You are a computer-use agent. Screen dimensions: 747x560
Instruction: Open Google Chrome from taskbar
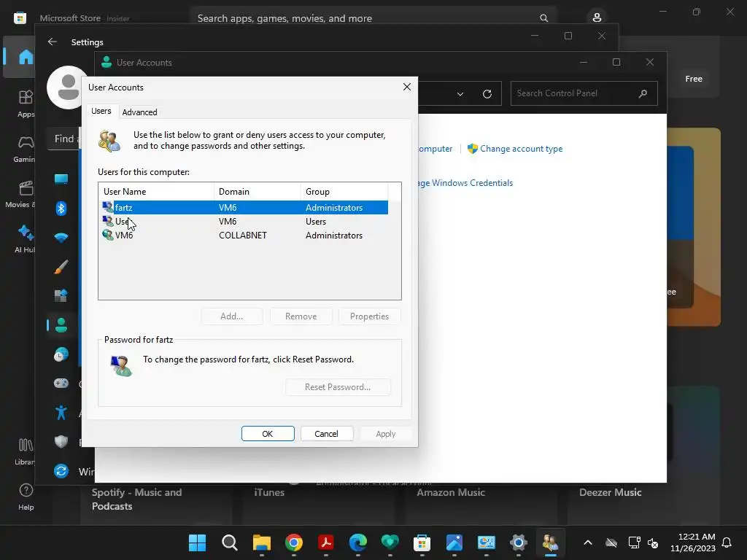(x=294, y=542)
